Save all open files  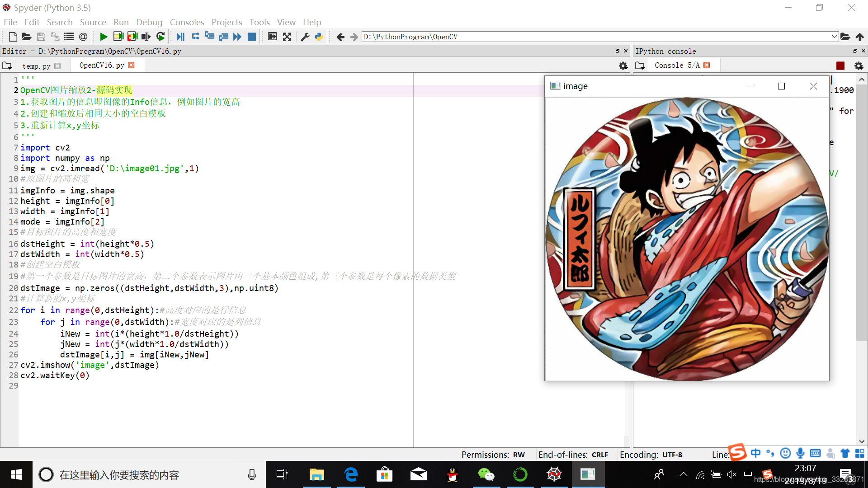coord(55,37)
